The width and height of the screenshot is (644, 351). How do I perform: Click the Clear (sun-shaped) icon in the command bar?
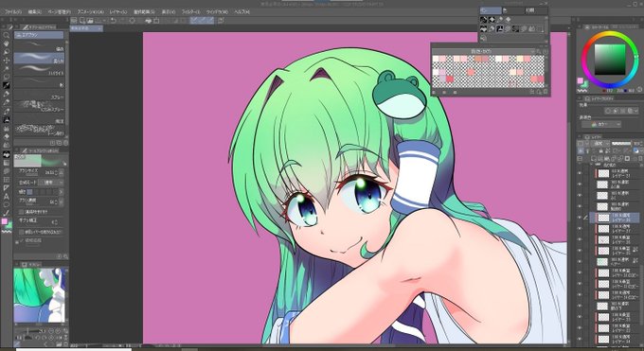coord(133,20)
